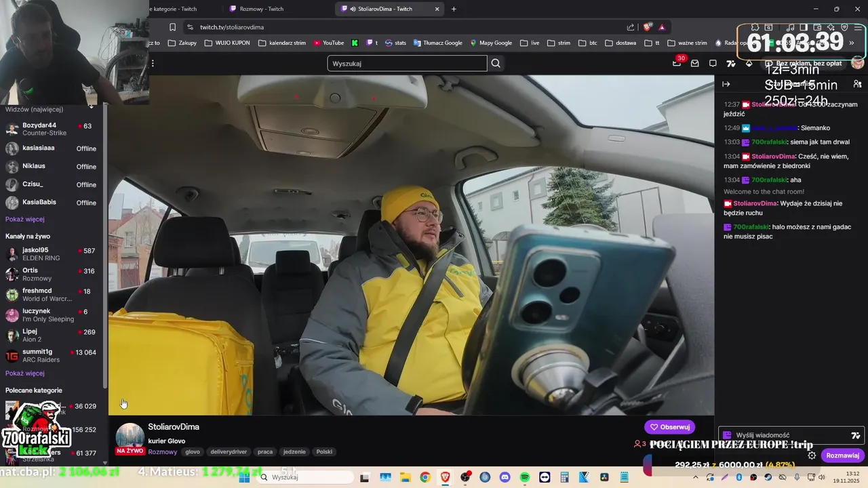The height and width of the screenshot is (488, 868).
Task: Open the chat community users icon
Action: 857,84
